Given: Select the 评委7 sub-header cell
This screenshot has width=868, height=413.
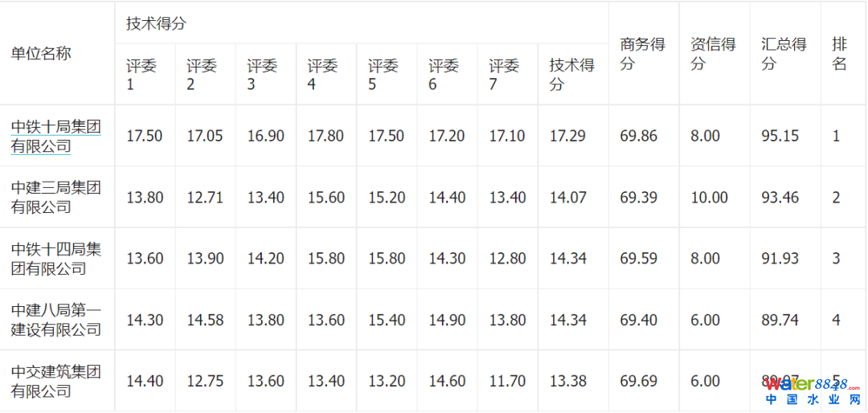Looking at the screenshot, I should coord(504,74).
